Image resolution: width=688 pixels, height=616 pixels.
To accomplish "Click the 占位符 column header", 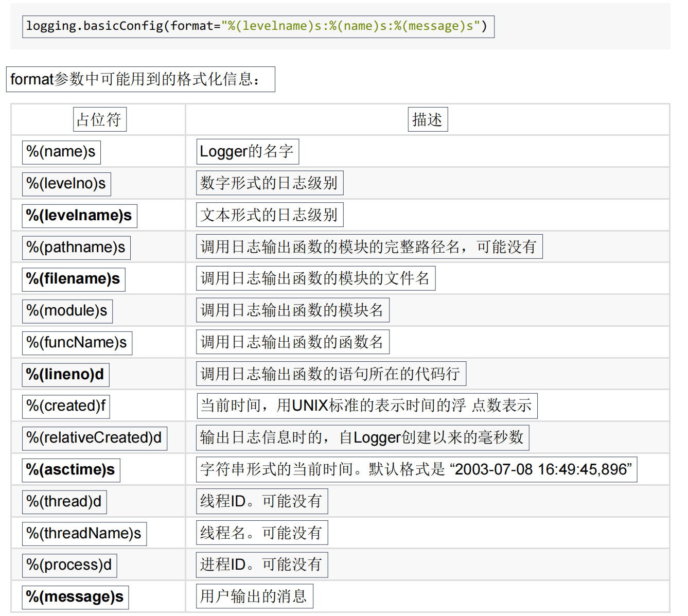I will click(x=99, y=120).
